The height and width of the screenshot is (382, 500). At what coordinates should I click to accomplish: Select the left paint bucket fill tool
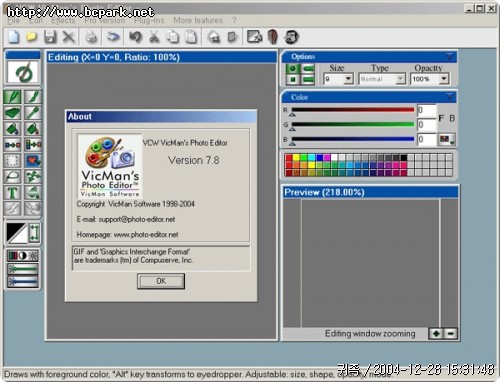coord(12,129)
